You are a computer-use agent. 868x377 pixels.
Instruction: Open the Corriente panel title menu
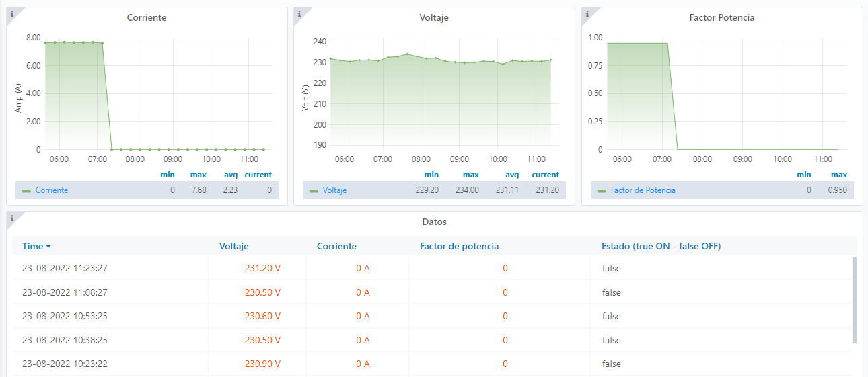147,18
